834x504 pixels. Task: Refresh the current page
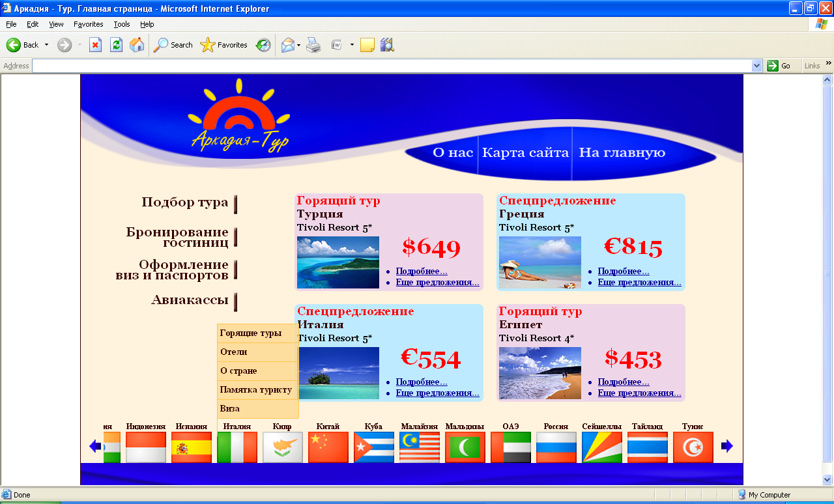116,45
